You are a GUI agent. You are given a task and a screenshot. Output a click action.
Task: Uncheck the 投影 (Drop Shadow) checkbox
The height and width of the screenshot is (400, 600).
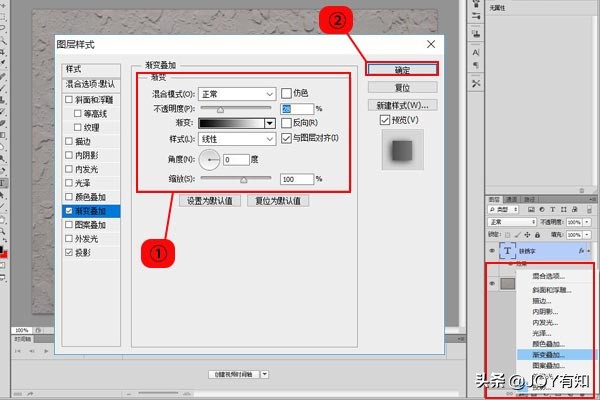(69, 252)
